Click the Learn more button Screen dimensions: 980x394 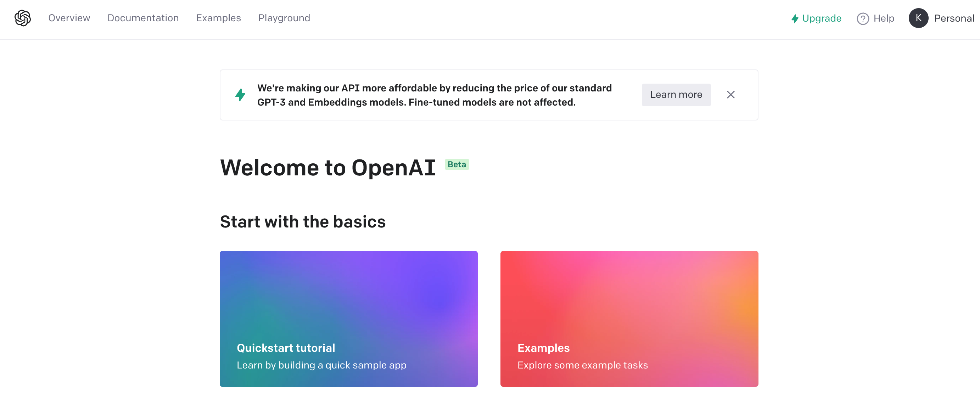(x=676, y=95)
